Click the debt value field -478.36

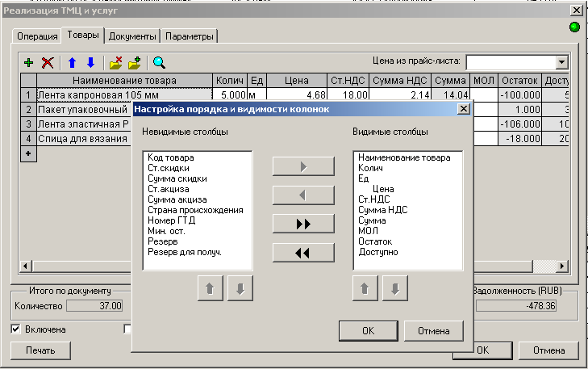tap(515, 306)
